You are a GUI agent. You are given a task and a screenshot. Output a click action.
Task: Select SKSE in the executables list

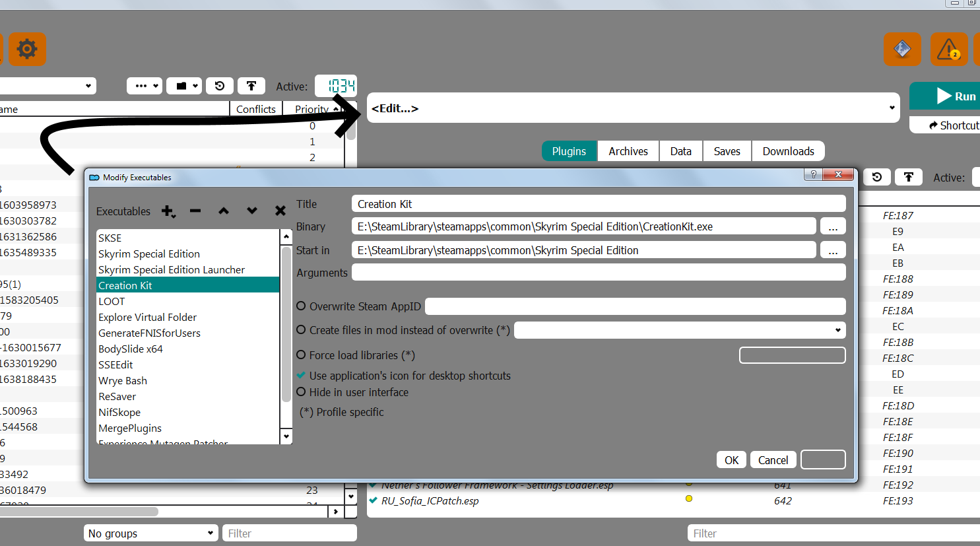[x=188, y=238]
